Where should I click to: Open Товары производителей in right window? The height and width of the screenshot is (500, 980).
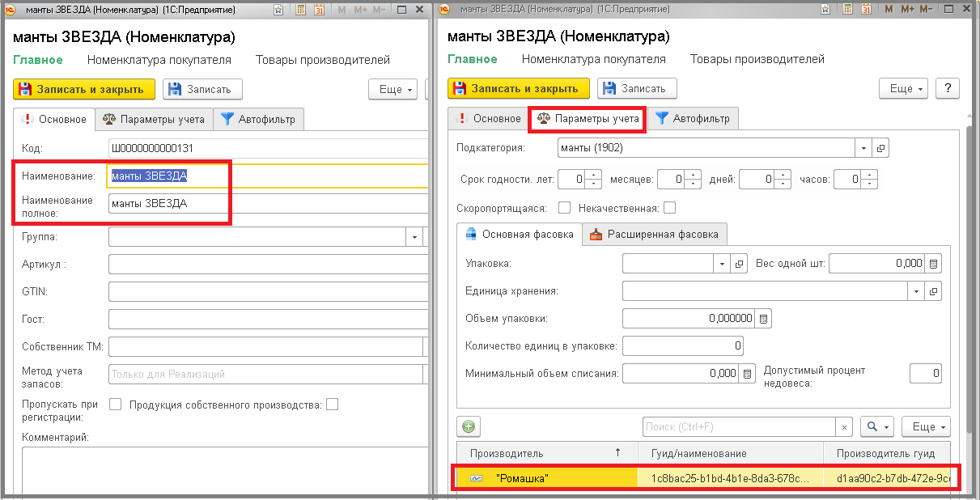click(x=757, y=59)
